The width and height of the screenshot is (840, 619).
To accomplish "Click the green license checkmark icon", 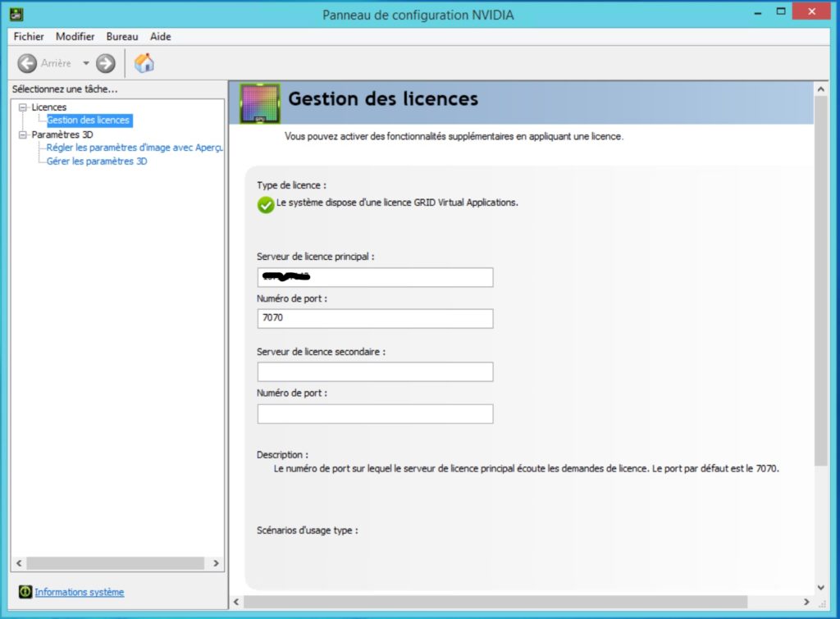I will 265,204.
